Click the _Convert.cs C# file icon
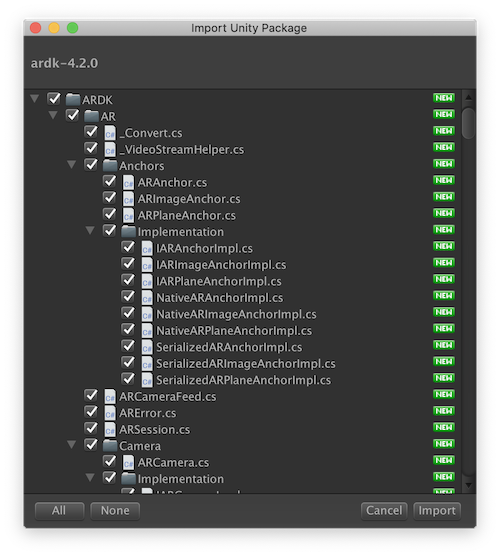Image resolution: width=500 pixels, height=556 pixels. coord(110,133)
